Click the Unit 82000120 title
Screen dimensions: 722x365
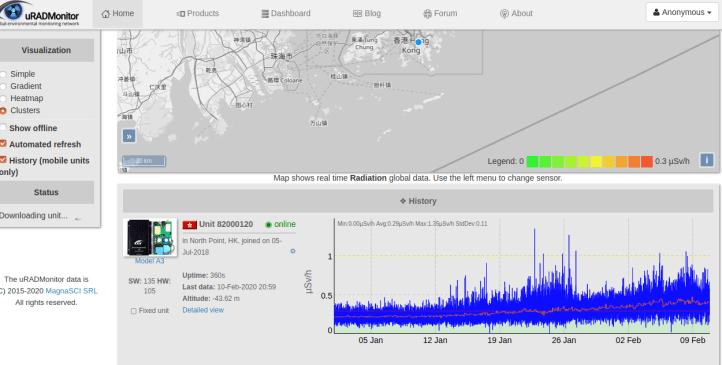pos(226,225)
